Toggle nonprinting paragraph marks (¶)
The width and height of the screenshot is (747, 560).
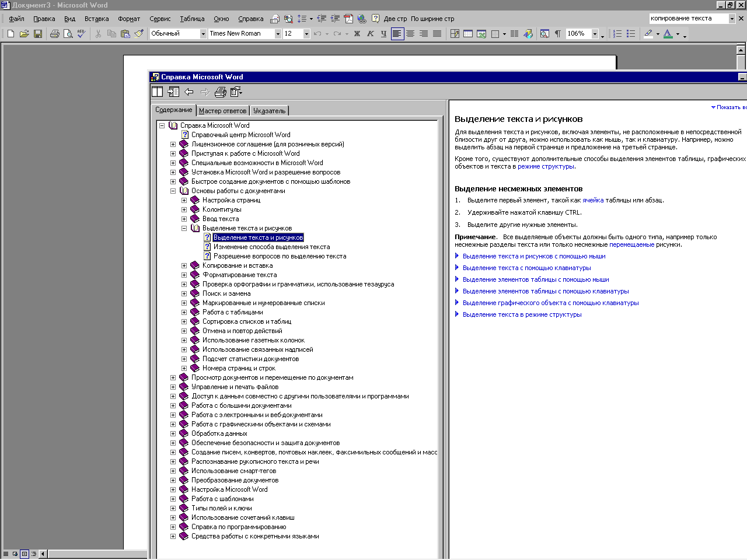pos(558,34)
